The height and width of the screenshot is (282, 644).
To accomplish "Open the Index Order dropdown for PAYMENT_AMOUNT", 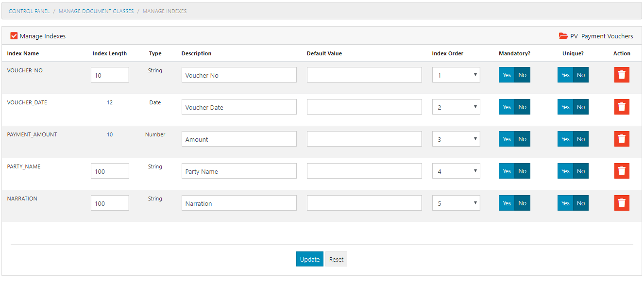I will (456, 139).
